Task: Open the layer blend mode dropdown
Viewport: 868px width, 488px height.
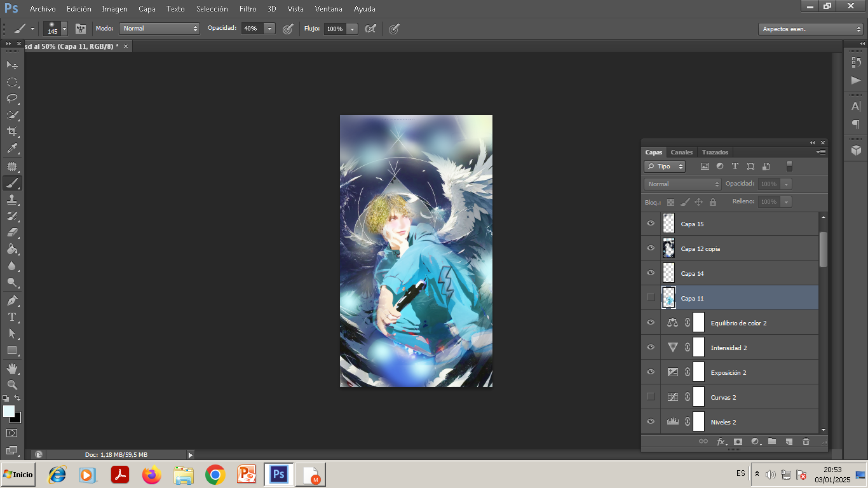Action: pyautogui.click(x=682, y=184)
